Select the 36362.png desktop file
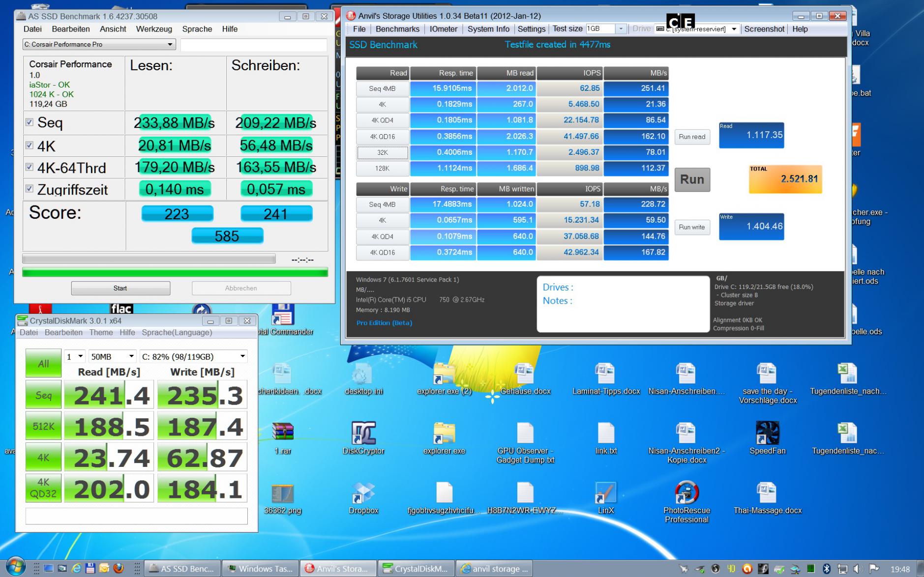924x577 pixels. [283, 499]
